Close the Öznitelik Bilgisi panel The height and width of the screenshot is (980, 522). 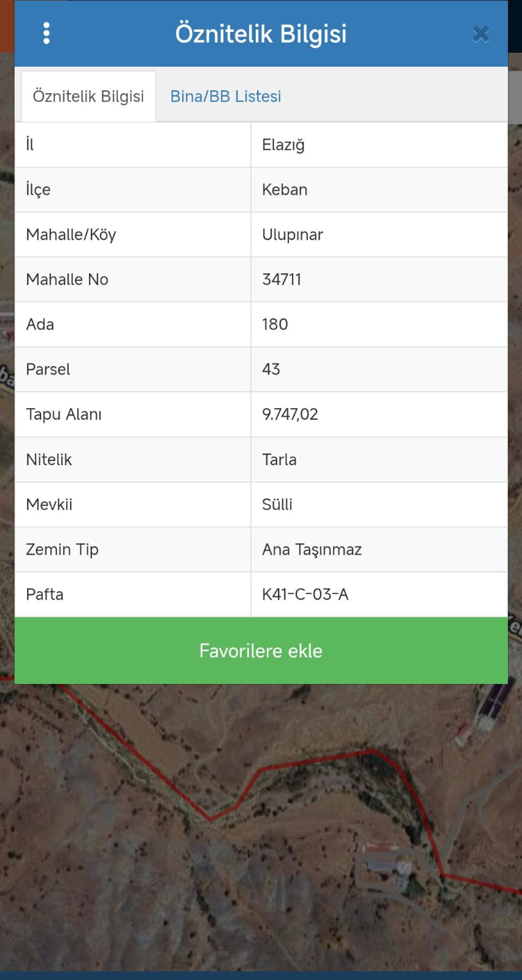(x=481, y=34)
